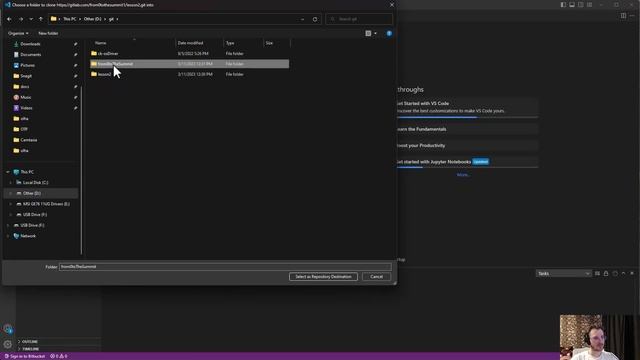Go back in the folder dialog
The height and width of the screenshot is (360, 640).
[9, 19]
